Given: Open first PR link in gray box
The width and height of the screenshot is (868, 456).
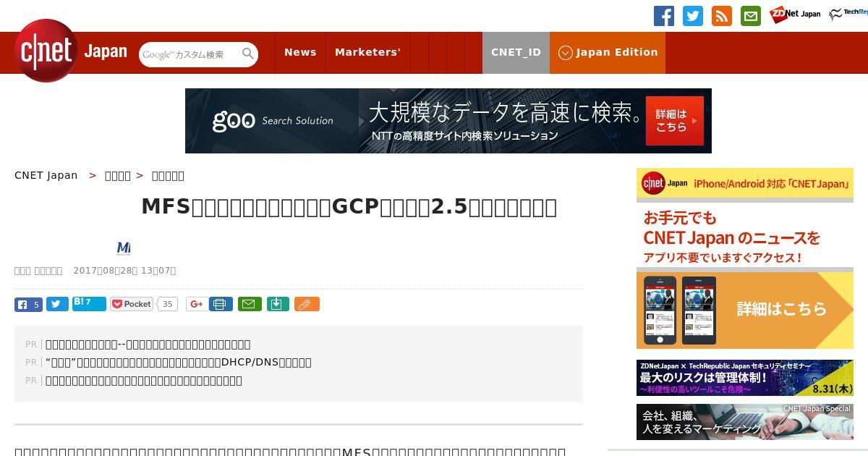Looking at the screenshot, I should point(148,345).
